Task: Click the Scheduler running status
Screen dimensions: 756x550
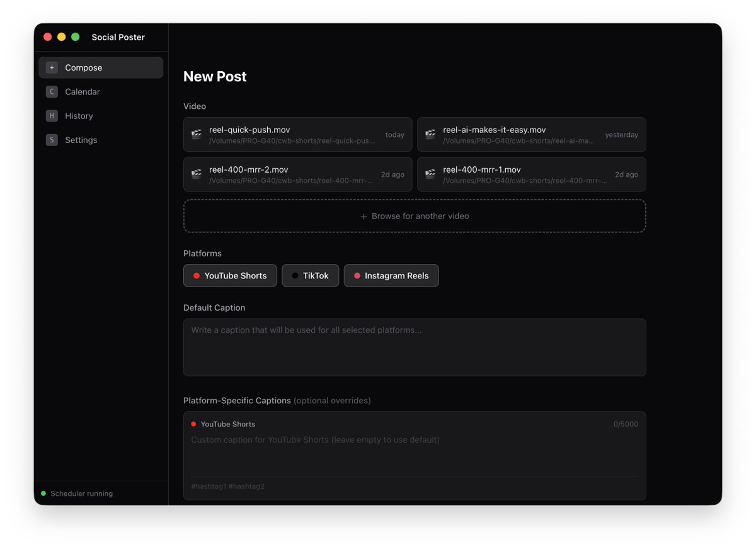Action: click(77, 493)
